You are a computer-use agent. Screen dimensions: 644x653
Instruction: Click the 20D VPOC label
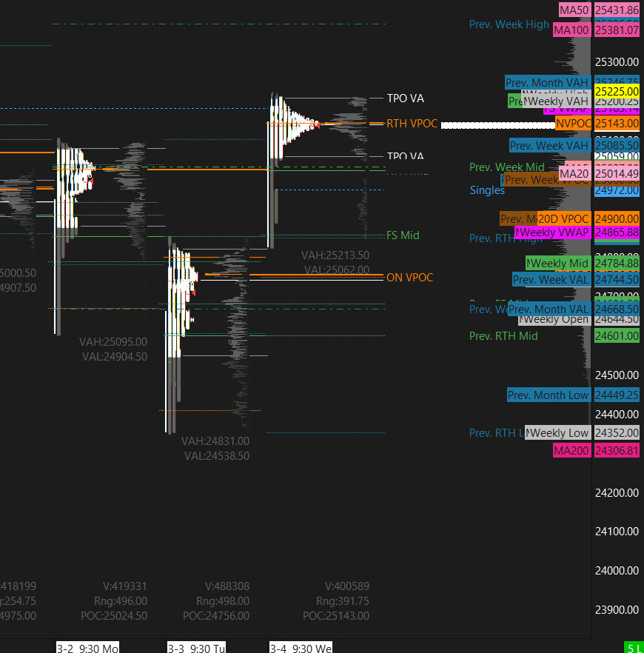[563, 219]
